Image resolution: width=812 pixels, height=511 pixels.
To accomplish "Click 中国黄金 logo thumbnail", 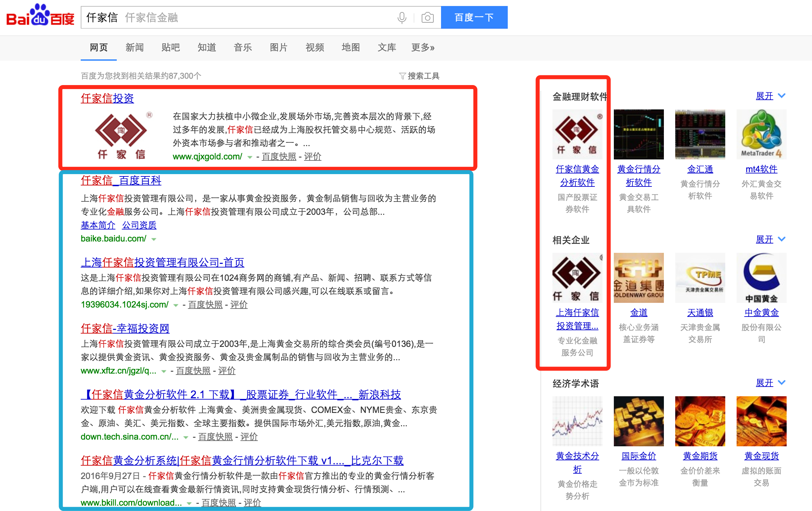I will pyautogui.click(x=761, y=278).
